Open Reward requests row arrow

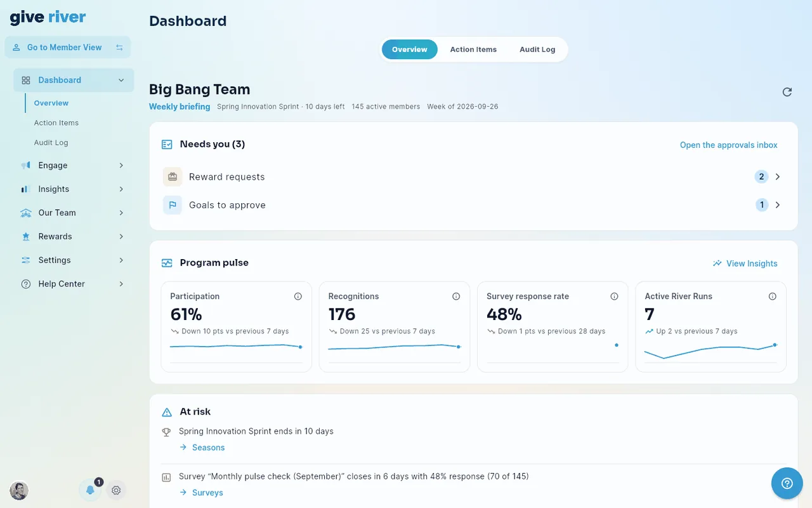tap(778, 177)
